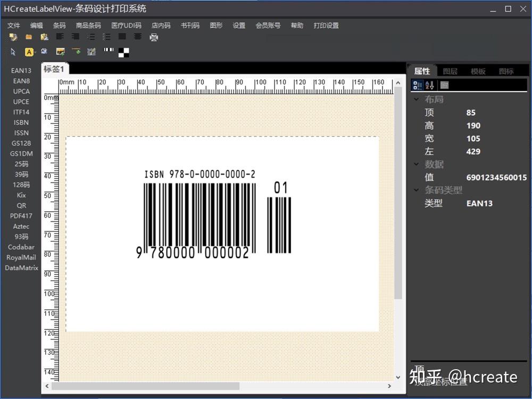Toggle alphabetical sorting of properties

tap(429, 85)
